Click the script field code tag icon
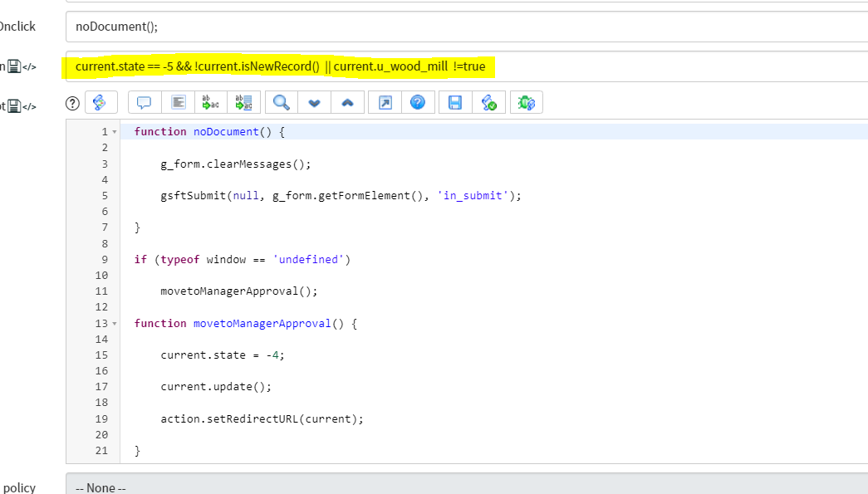 click(x=29, y=107)
